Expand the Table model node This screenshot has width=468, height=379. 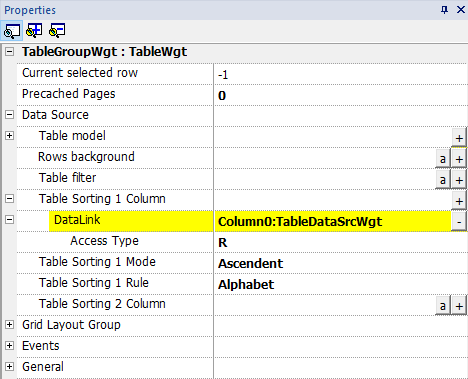click(x=9, y=136)
